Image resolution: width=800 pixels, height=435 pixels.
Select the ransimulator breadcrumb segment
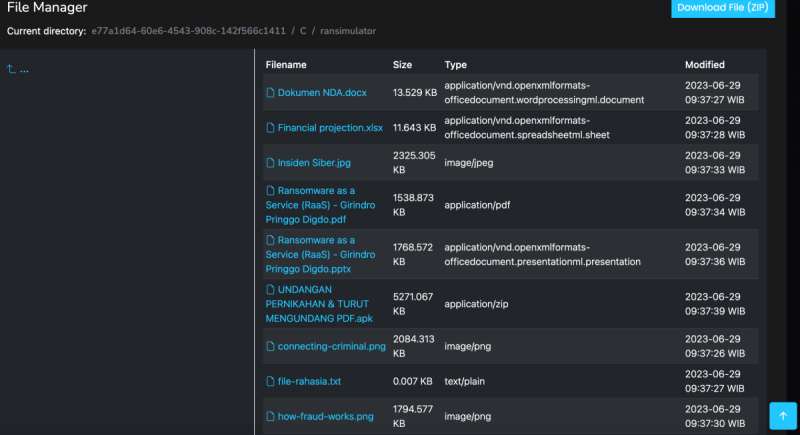pyautogui.click(x=348, y=31)
